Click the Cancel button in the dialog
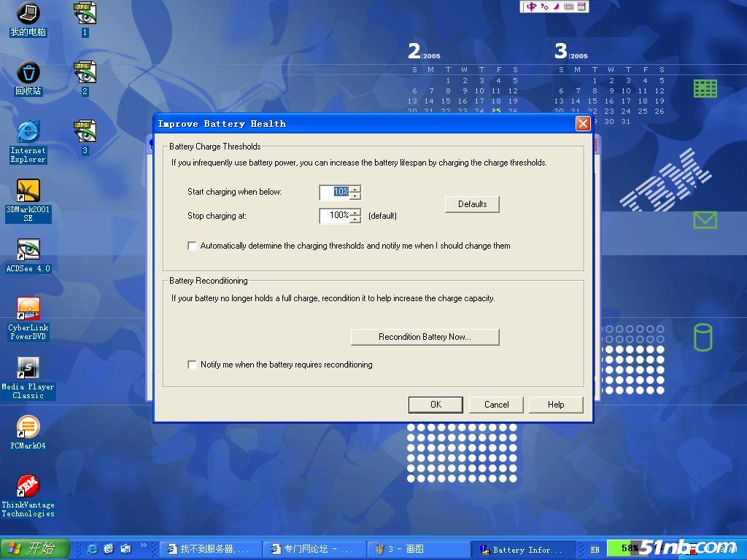The height and width of the screenshot is (560, 747). (x=496, y=405)
